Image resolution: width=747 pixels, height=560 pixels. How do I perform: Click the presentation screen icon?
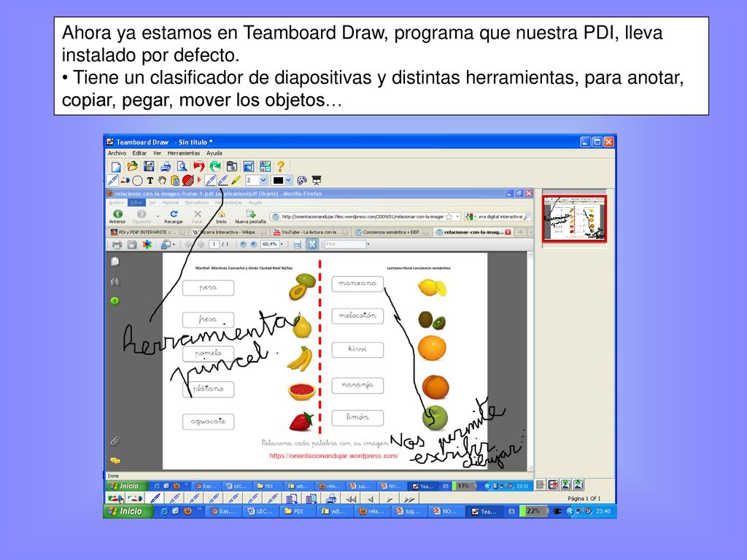[317, 180]
